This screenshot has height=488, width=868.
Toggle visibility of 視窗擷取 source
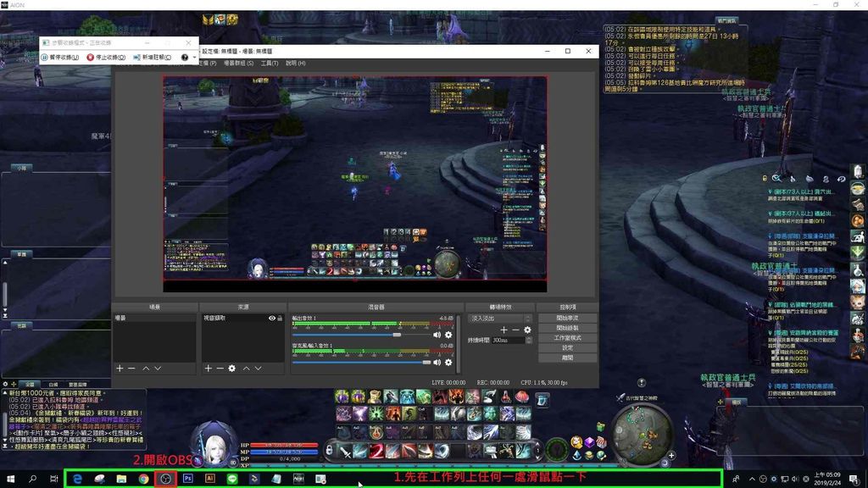(x=272, y=319)
